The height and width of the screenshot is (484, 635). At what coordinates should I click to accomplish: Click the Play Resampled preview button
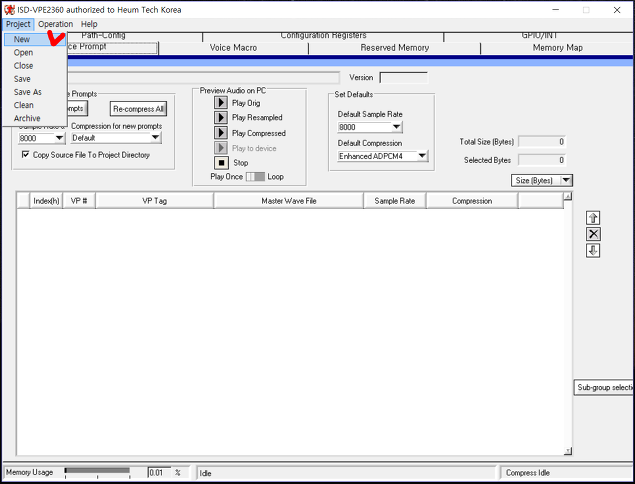(x=221, y=117)
